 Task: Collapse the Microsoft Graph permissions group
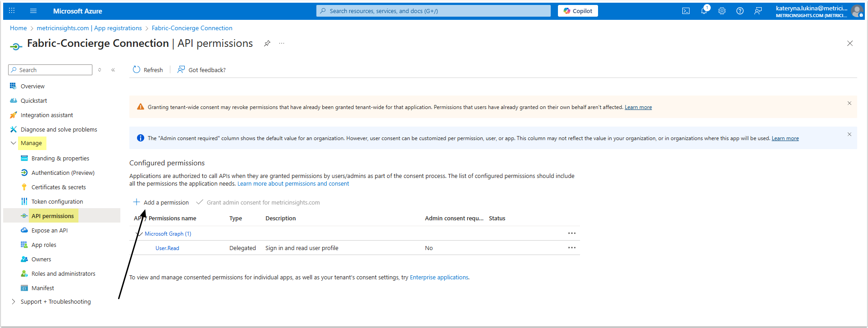138,234
